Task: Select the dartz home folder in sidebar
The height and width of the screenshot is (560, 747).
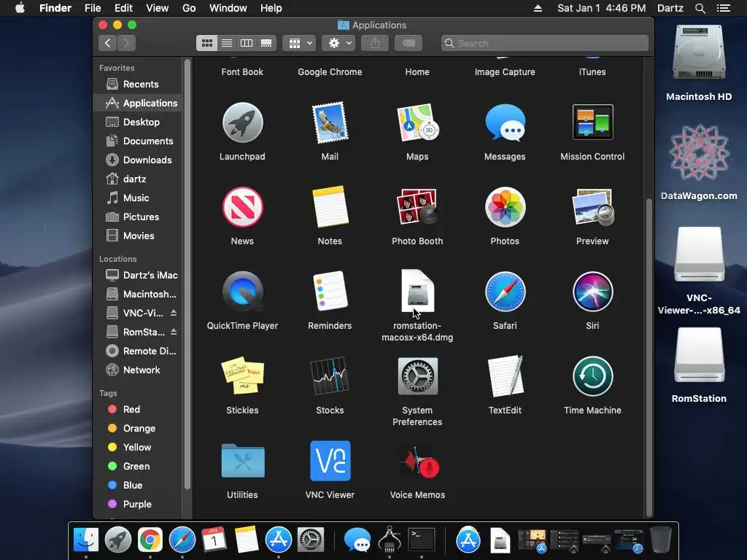Action: click(x=138, y=179)
